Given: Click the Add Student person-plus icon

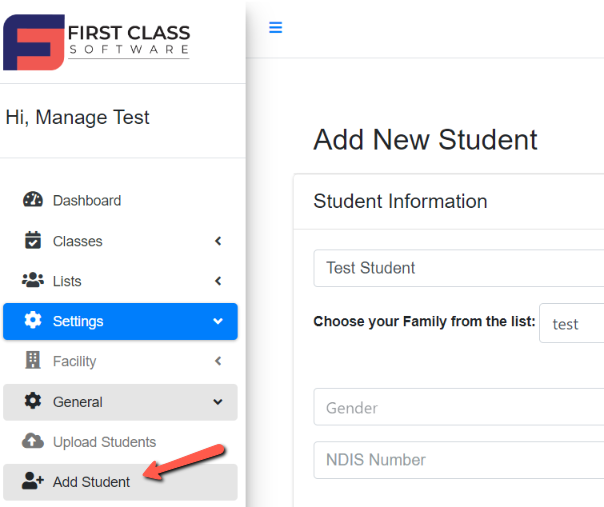Looking at the screenshot, I should click(x=33, y=481).
